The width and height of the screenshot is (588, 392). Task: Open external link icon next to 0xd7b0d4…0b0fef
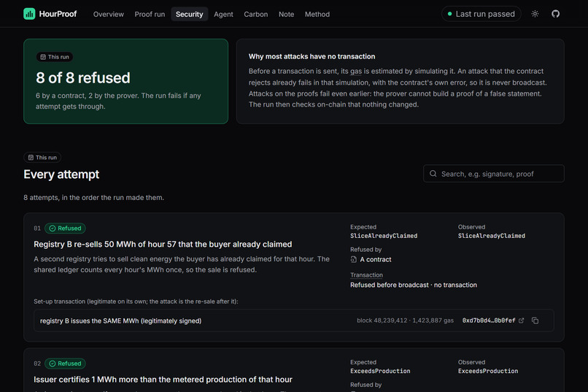click(x=522, y=320)
